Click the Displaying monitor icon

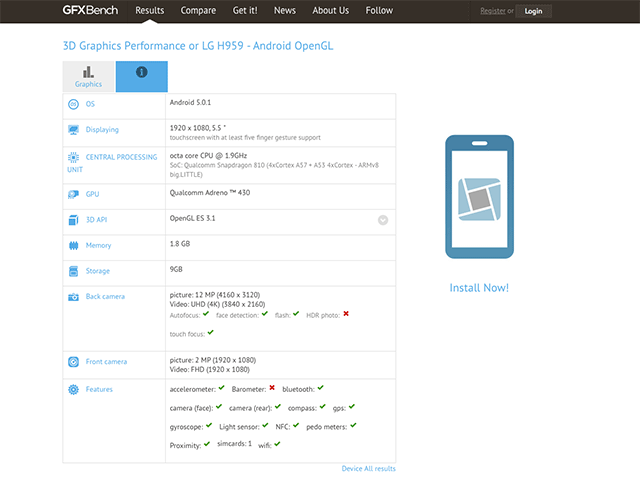(73, 130)
